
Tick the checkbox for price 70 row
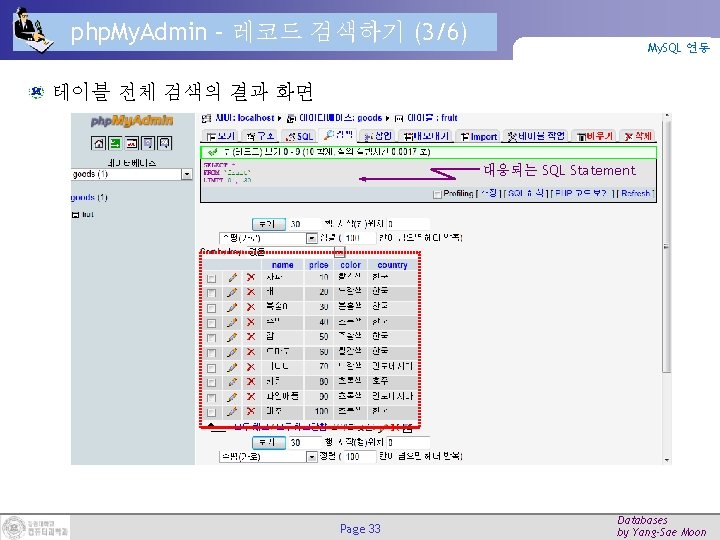[211, 368]
